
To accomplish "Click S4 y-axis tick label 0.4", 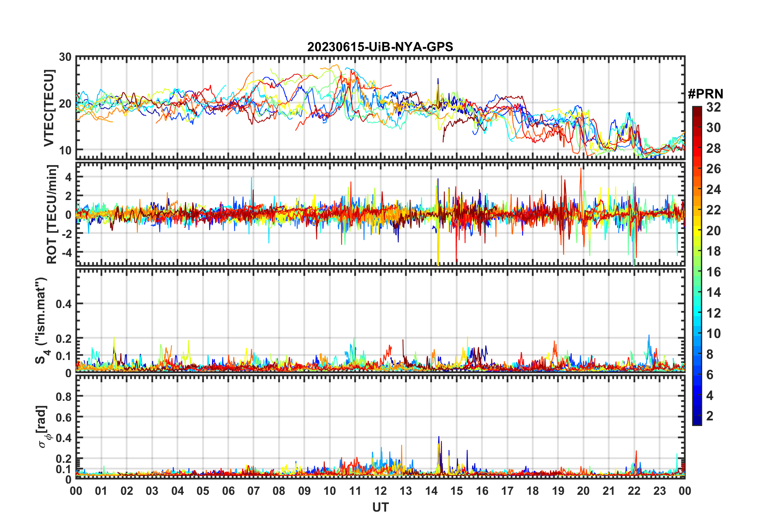I will pos(64,304).
